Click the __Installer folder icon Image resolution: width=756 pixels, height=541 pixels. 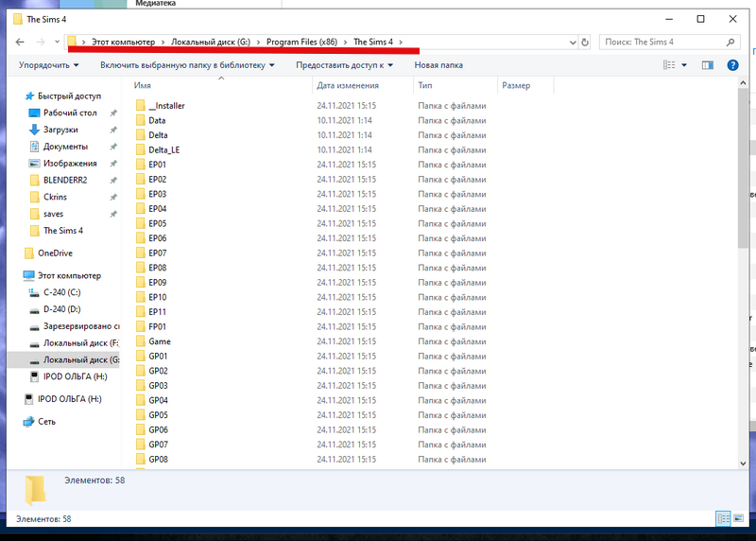pos(140,106)
